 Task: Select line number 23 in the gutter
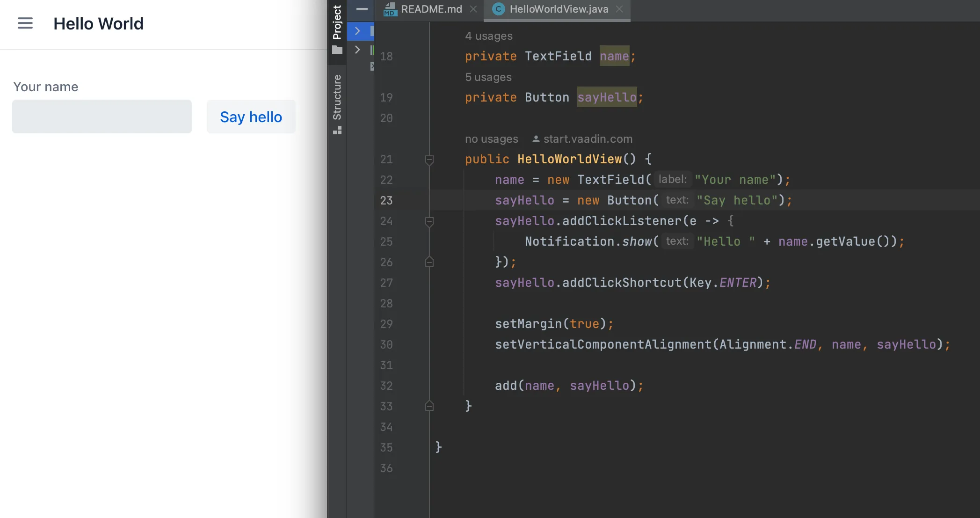pyautogui.click(x=386, y=200)
